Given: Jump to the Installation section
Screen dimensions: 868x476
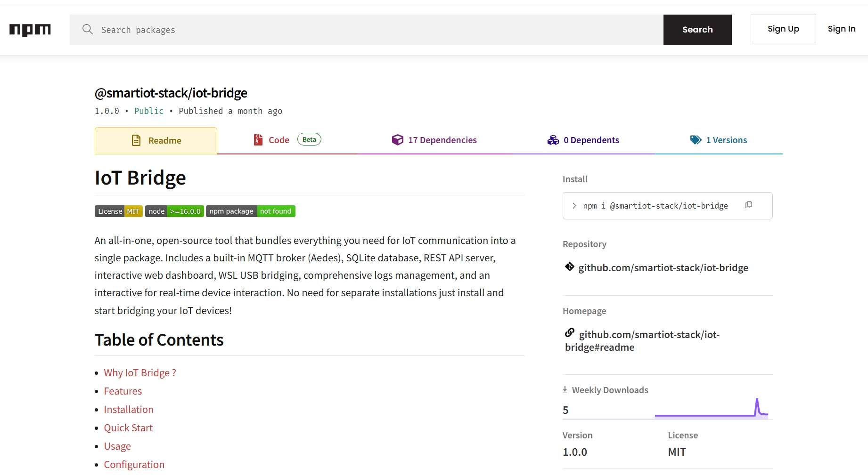Looking at the screenshot, I should click(129, 410).
